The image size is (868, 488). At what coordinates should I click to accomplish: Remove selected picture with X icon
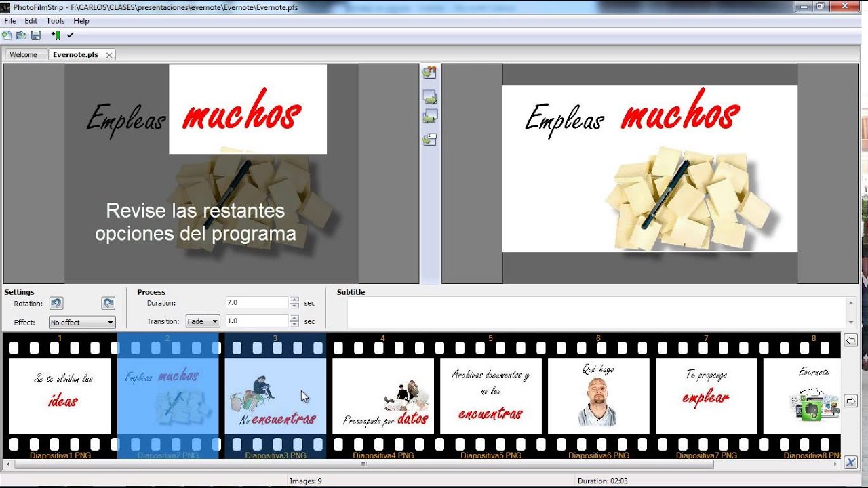[x=850, y=462]
